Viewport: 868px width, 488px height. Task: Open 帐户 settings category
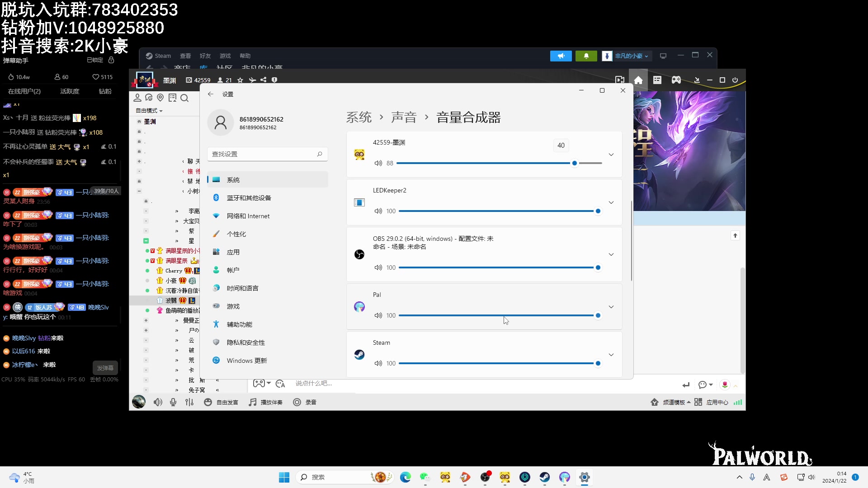coord(267,270)
